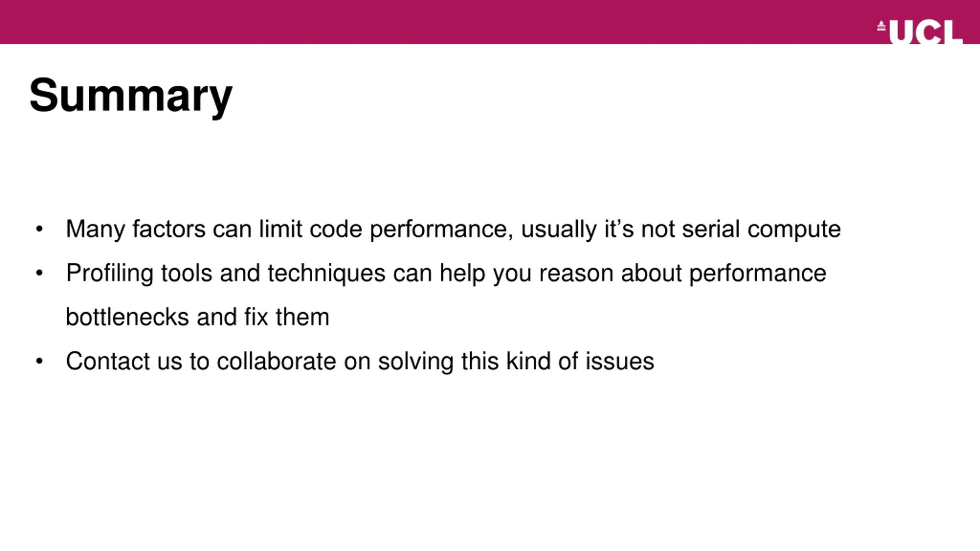This screenshot has height=551, width=980.
Task: Click the words Many factors
Action: (x=136, y=230)
